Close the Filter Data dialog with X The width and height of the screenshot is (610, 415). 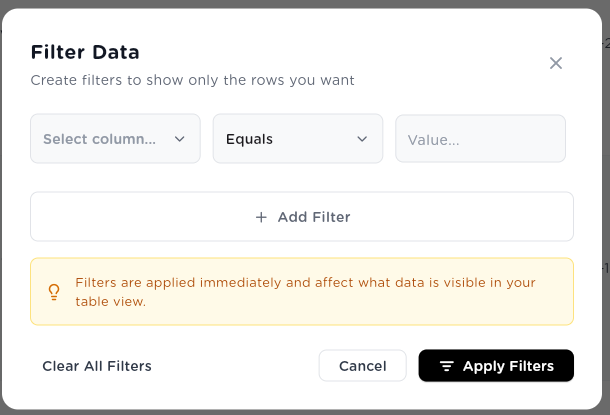(556, 63)
